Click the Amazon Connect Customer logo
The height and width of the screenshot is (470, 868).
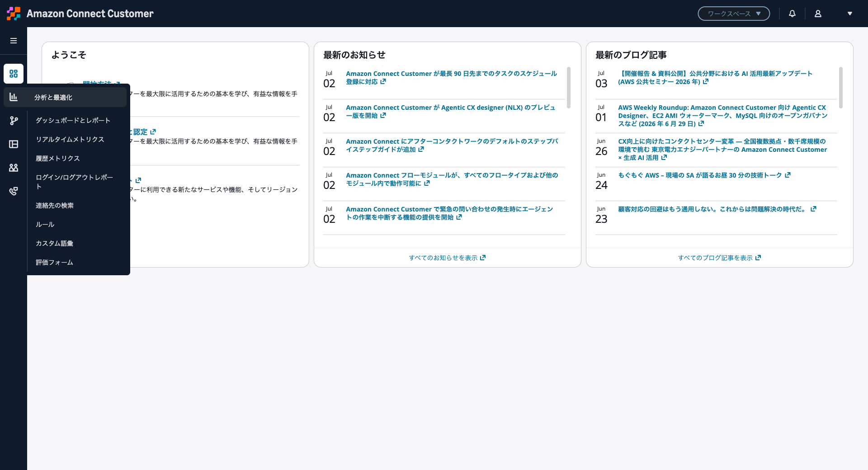point(80,14)
